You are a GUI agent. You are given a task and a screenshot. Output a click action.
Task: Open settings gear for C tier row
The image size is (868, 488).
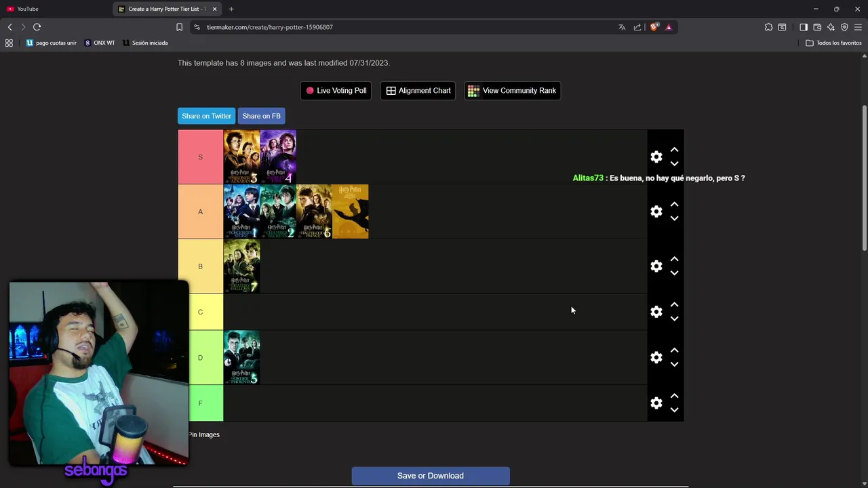(656, 312)
